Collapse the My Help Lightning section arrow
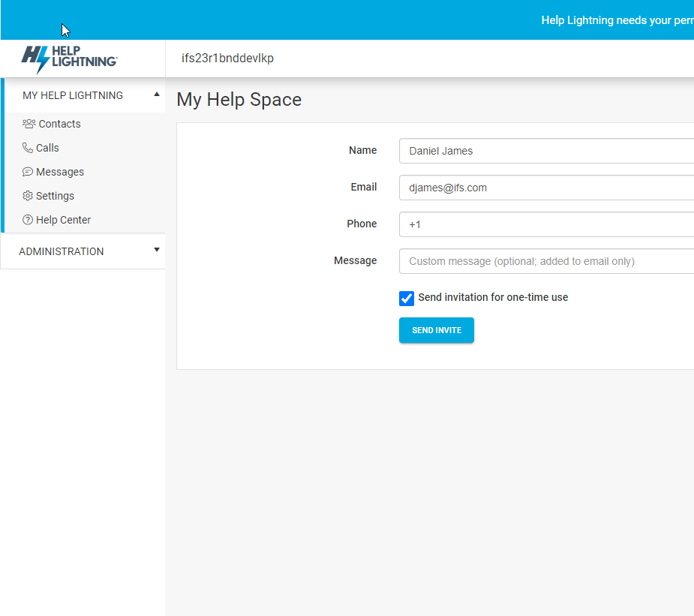Screen dimensions: 694x616 [x=156, y=95]
